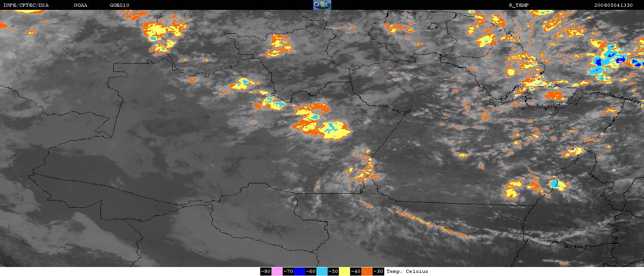Click the orange legend color swatch
This screenshot has height=276, width=644.
click(x=367, y=272)
